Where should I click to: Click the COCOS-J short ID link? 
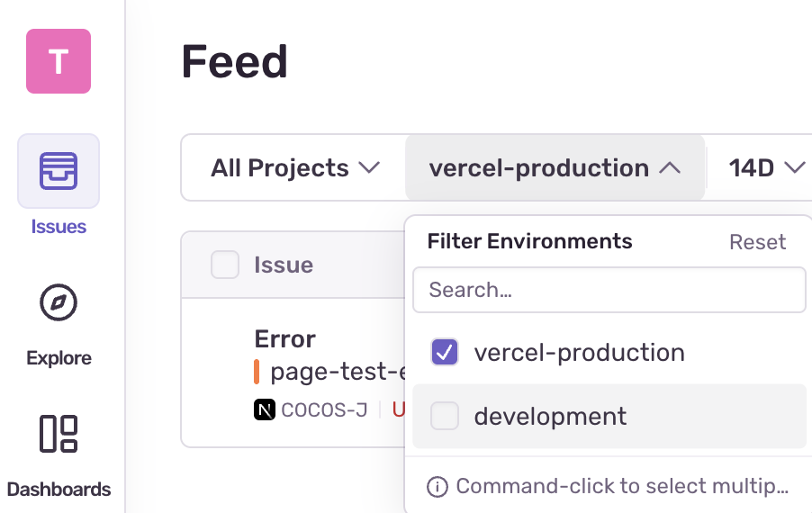click(324, 409)
